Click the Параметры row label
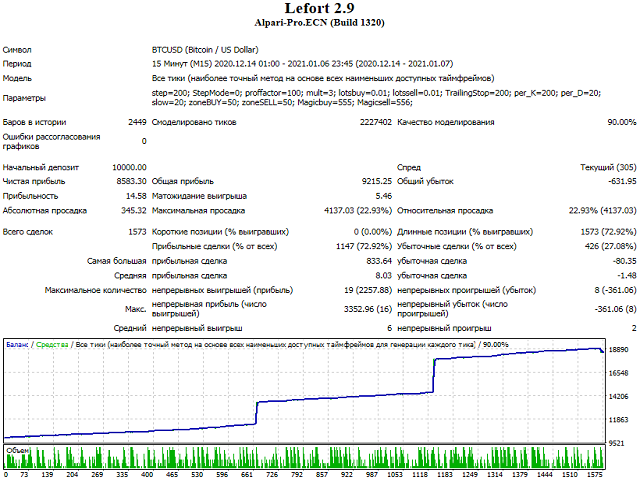This screenshot has height=480, width=640. pos(24,98)
